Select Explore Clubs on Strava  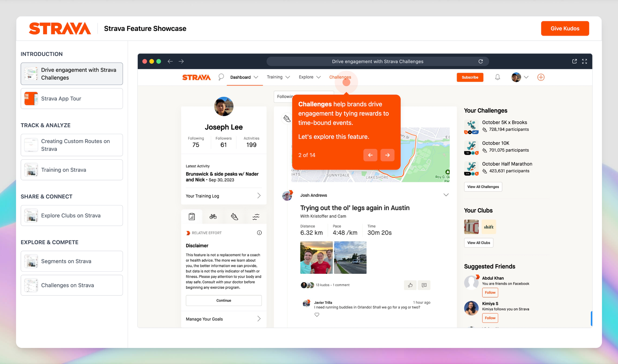point(72,216)
